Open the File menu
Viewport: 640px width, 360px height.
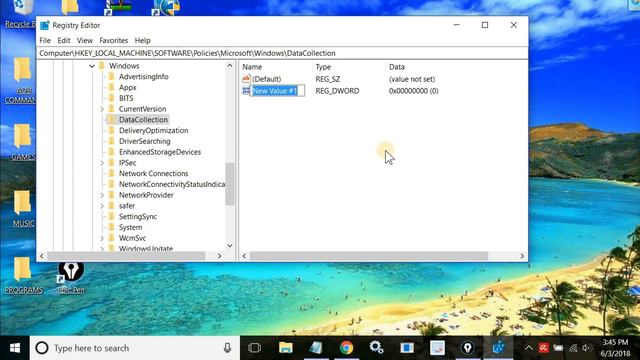[45, 40]
